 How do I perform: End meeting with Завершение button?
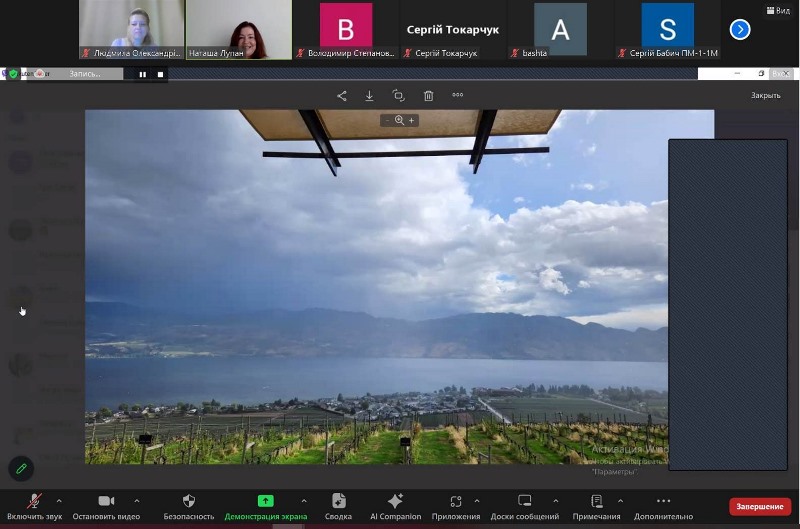[x=760, y=507]
